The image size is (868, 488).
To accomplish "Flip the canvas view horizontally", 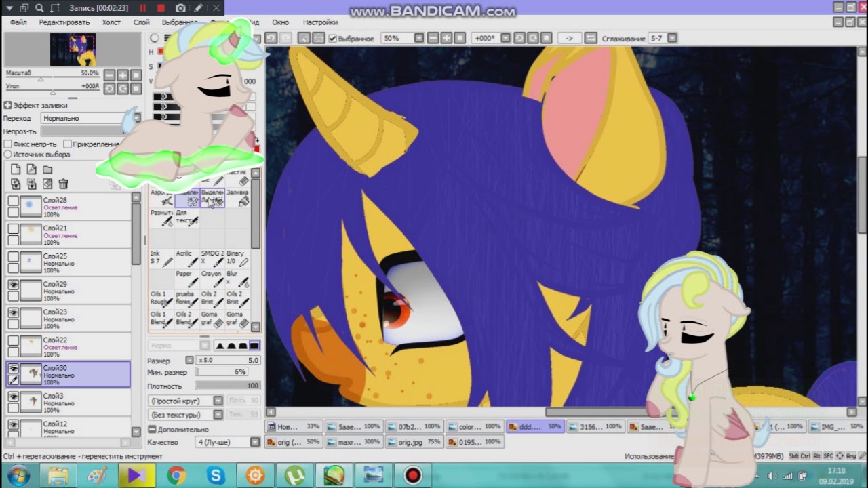I will (x=591, y=39).
